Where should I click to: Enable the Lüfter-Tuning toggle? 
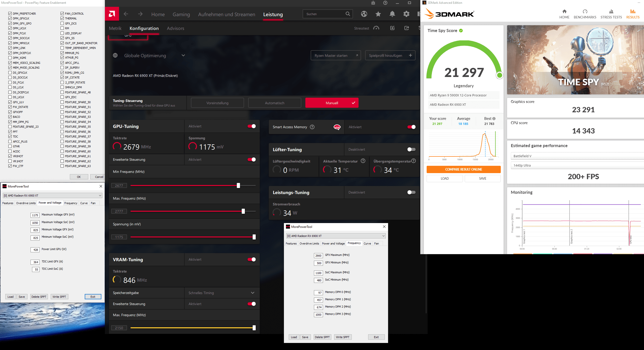click(411, 149)
